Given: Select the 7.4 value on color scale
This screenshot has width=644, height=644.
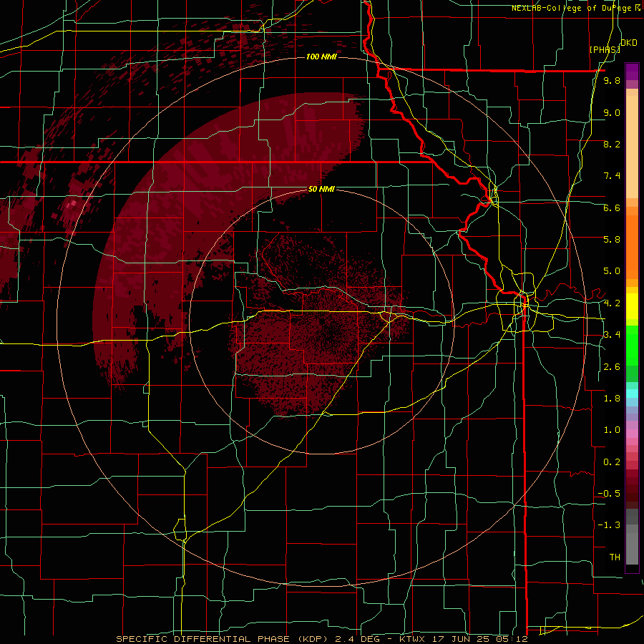Looking at the screenshot, I should 612,176.
